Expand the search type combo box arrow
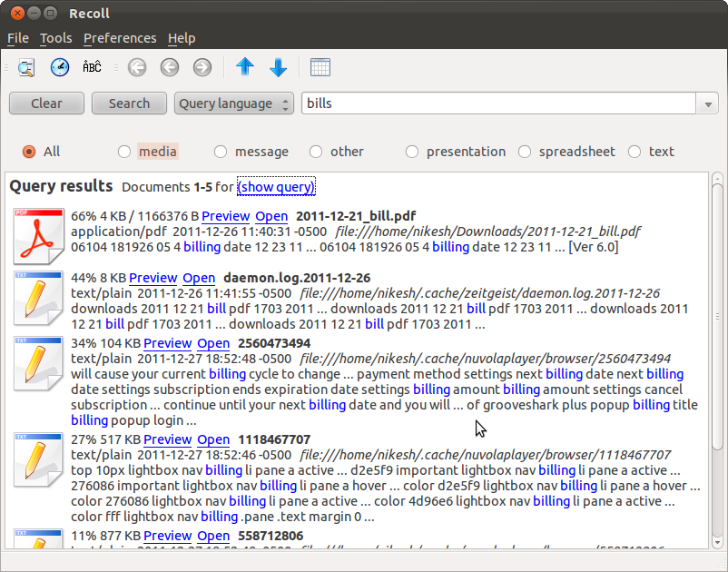 coord(285,103)
